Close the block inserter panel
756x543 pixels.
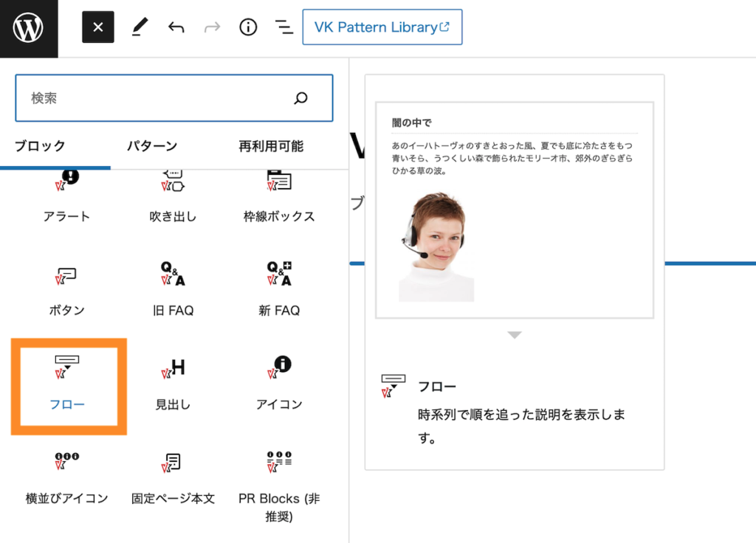(98, 27)
